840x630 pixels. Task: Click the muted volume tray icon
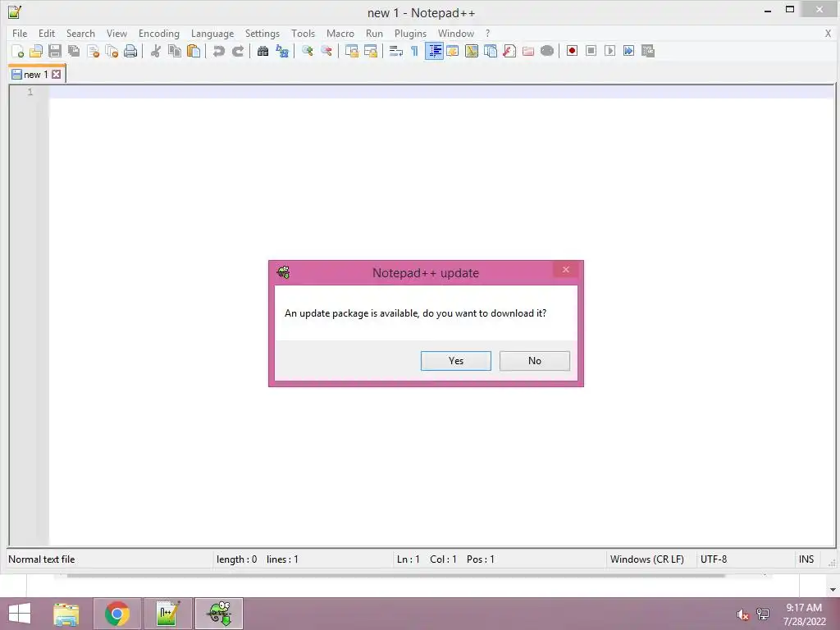[x=742, y=614]
